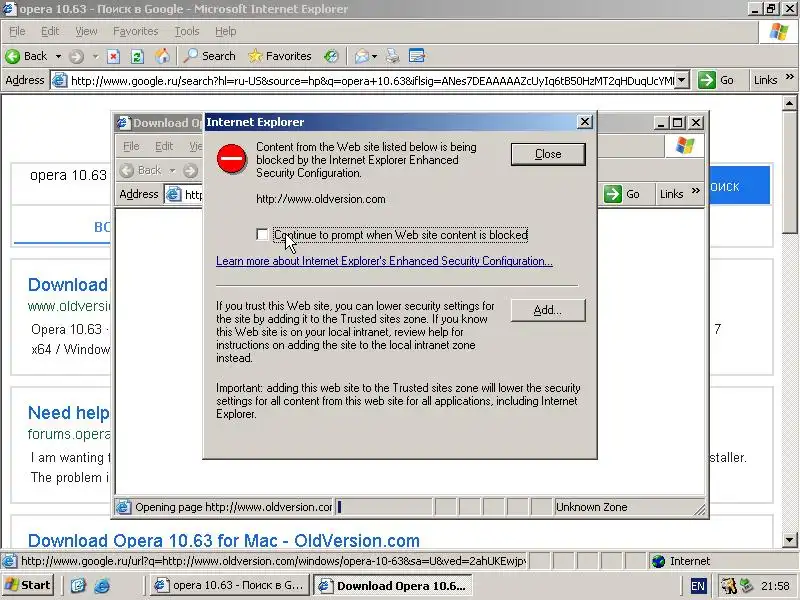Click scroll up arrow on main scrollbar
Image resolution: width=800 pixels, height=600 pixels.
tap(789, 103)
